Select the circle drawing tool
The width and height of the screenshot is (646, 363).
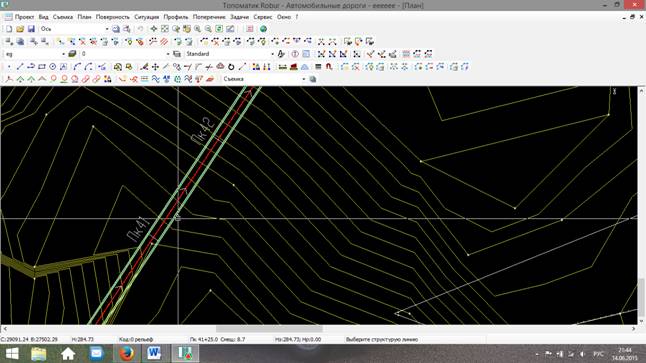[x=53, y=67]
